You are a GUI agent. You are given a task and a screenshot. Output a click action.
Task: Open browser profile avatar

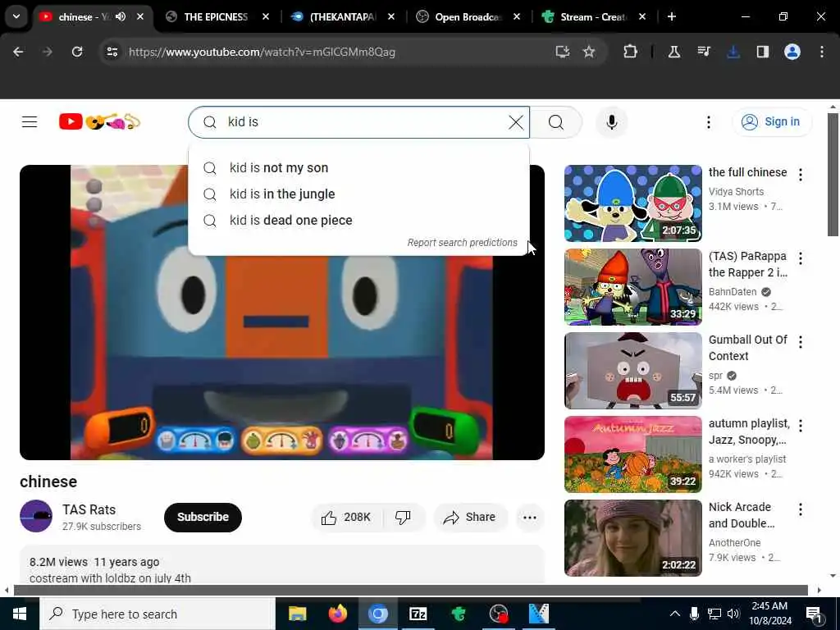792,52
